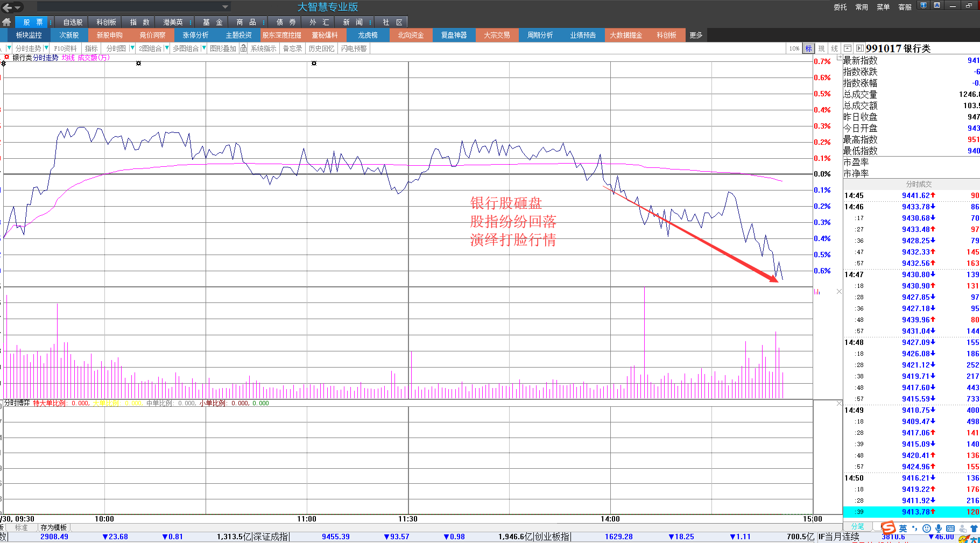Expand the 多图组合 dropdown arrow
This screenshot has width=980, height=543.
[204, 48]
